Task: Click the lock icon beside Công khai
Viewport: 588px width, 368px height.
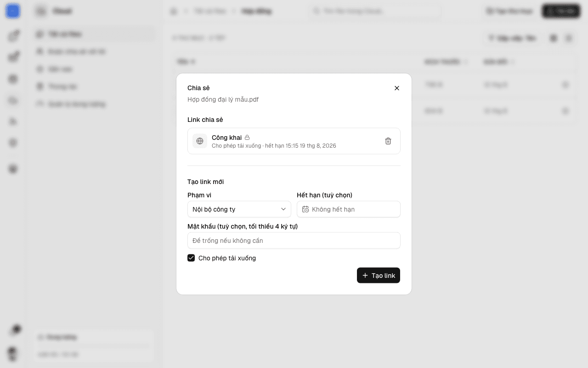Action: pyautogui.click(x=247, y=138)
